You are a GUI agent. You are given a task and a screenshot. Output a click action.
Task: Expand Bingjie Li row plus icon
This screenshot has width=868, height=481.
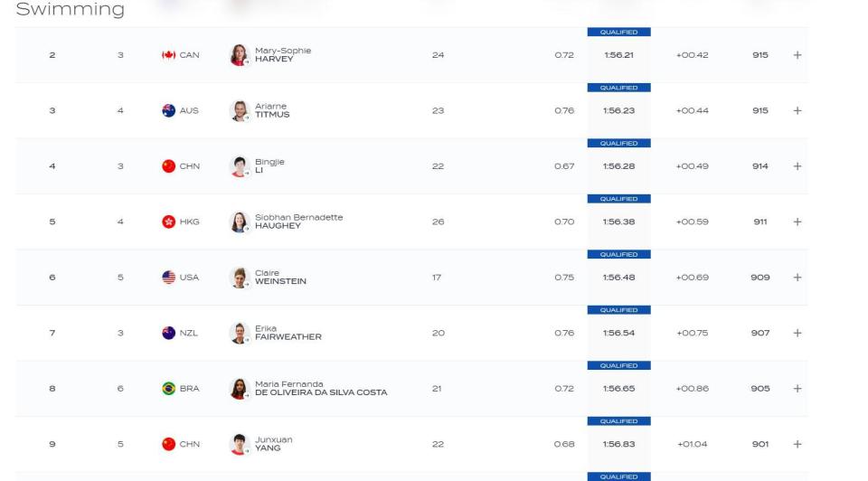coord(797,166)
